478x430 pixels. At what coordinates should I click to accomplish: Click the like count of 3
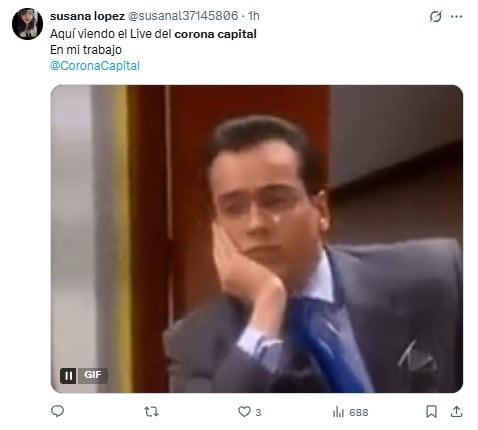258,413
